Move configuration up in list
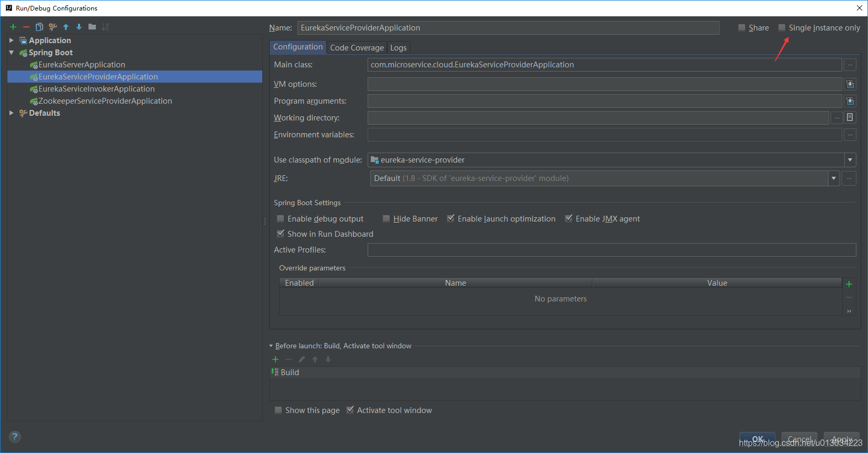Viewport: 868px width, 453px height. (66, 27)
